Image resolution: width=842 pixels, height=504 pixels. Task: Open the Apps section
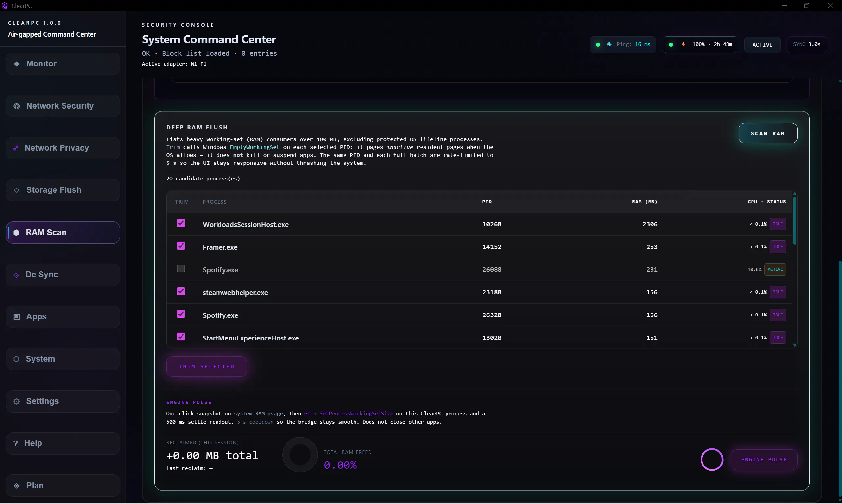pos(63,317)
